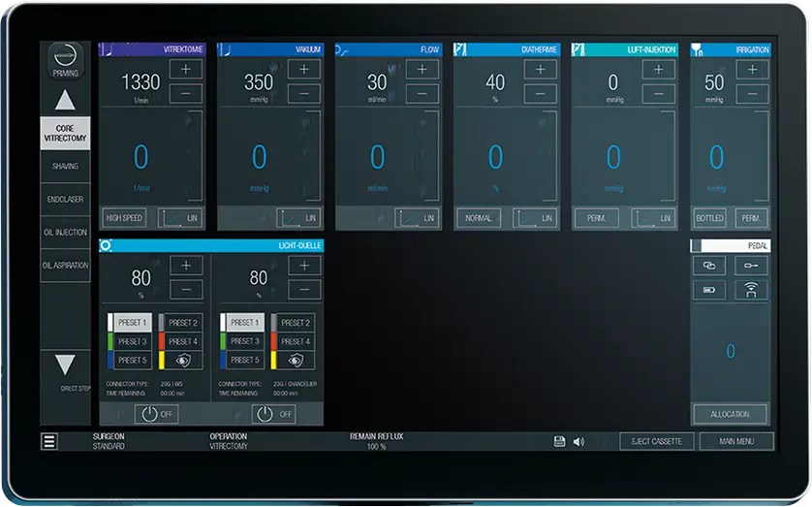Click the Vitrektomie module header icon
This screenshot has height=507, width=812.
(x=107, y=49)
